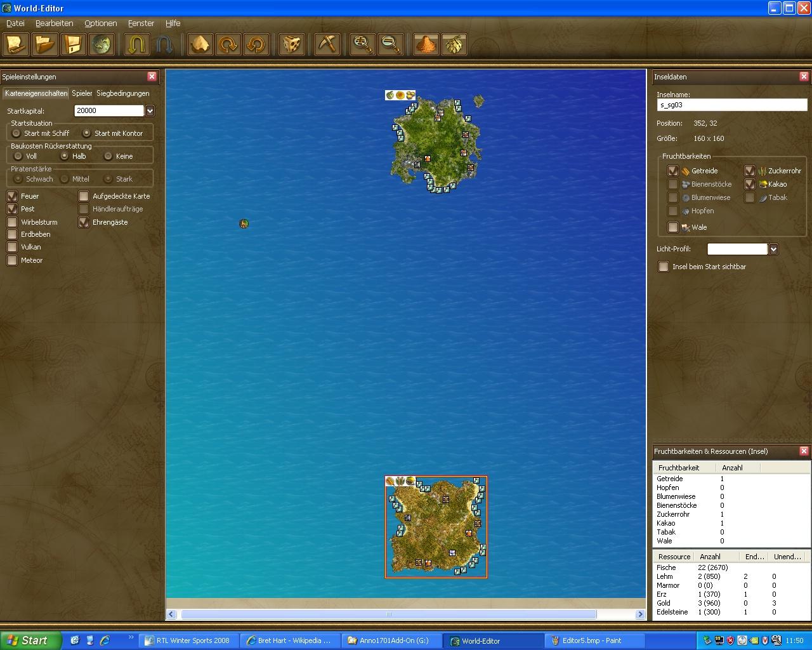Click the fertility icons above the northern island

[x=400, y=95]
